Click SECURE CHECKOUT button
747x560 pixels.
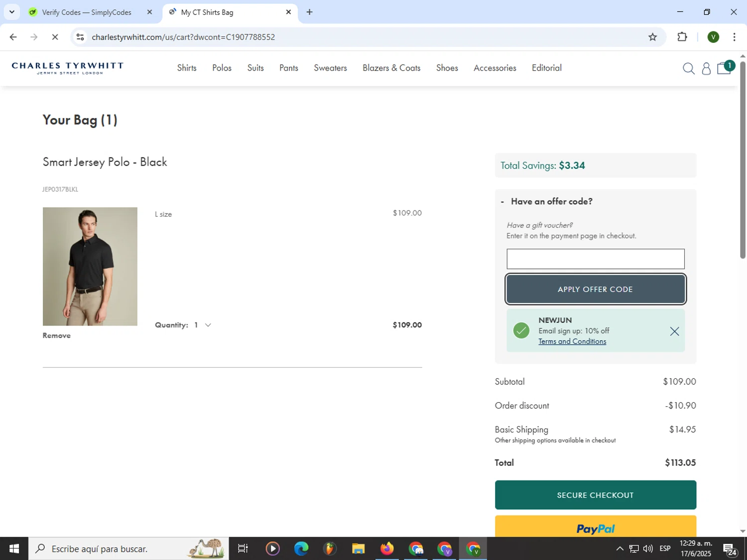[x=595, y=495]
